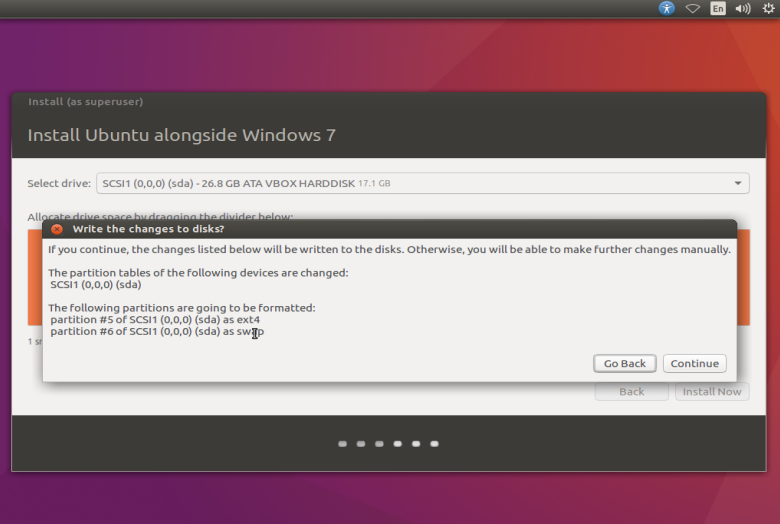Click the partition tables changed text line

pyautogui.click(x=198, y=273)
